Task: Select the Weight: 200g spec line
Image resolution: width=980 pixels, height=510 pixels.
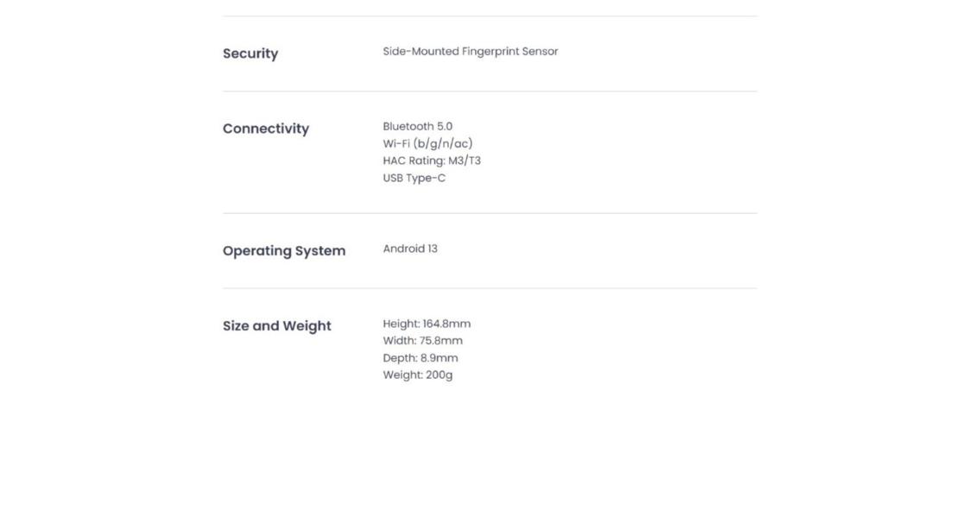Action: click(x=418, y=375)
